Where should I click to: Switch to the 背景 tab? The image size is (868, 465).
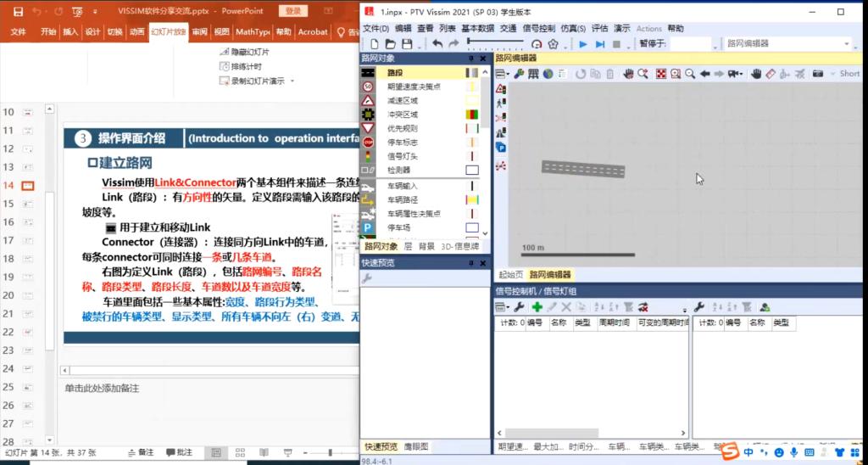(427, 247)
